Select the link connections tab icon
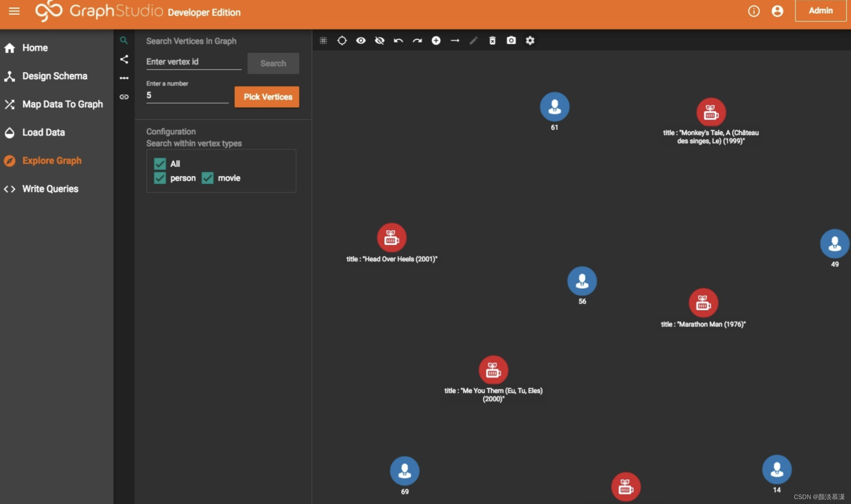851x504 pixels. 124,97
